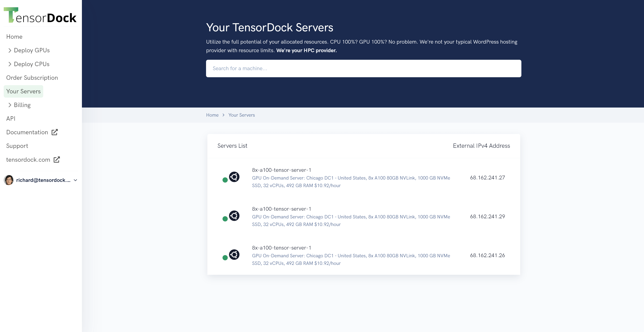The width and height of the screenshot is (644, 332).
Task: Click breadcrumb separator chevron
Action: click(x=224, y=115)
